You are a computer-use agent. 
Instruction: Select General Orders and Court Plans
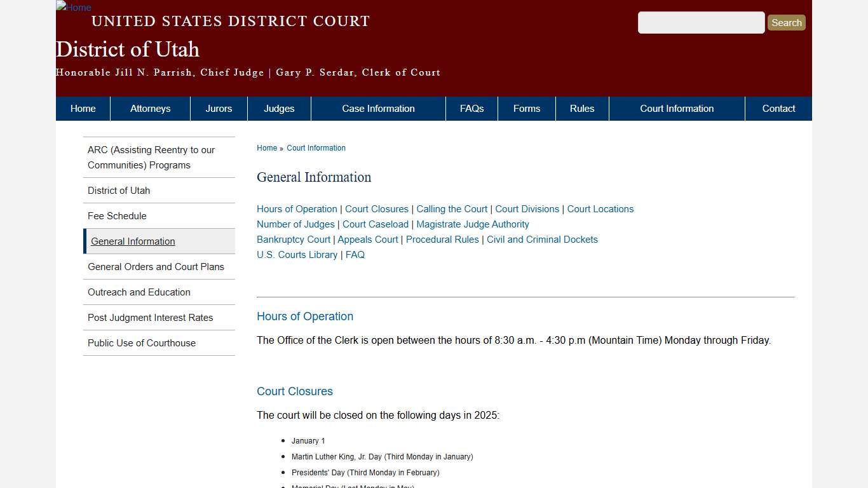[156, 267]
